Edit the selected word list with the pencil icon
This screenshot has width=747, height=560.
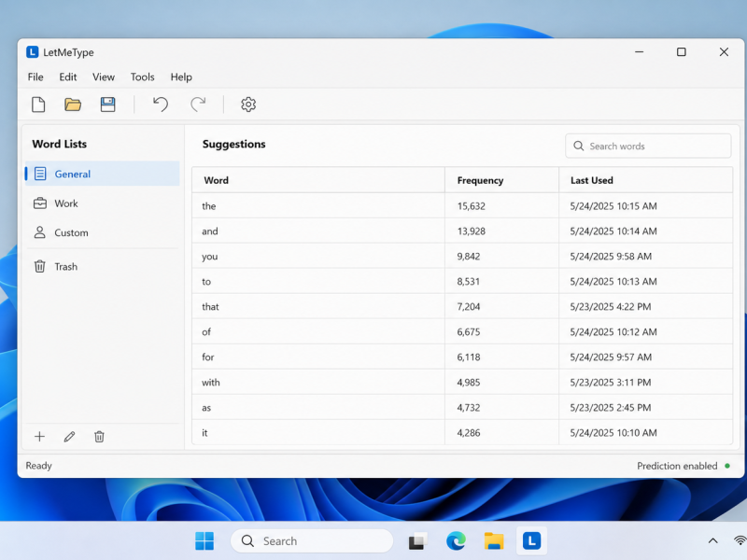69,436
